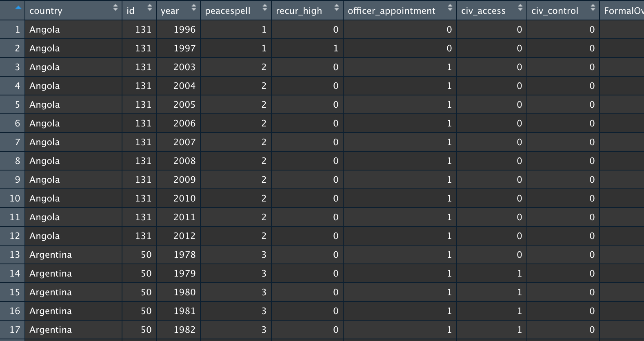Click Angola in row 12
The image size is (644, 341).
[44, 236]
